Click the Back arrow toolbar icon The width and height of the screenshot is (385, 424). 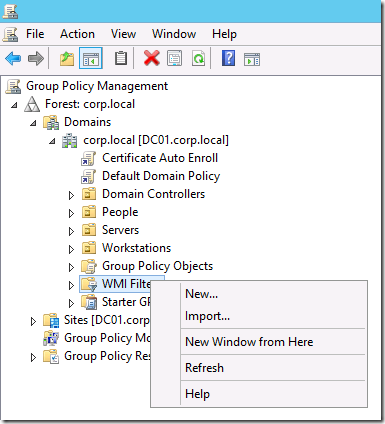[x=13, y=59]
